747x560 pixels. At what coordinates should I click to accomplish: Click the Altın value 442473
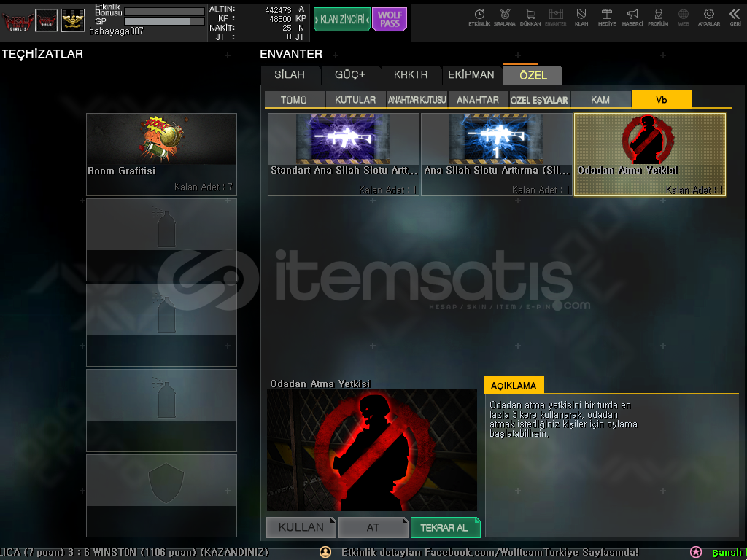[278, 9]
